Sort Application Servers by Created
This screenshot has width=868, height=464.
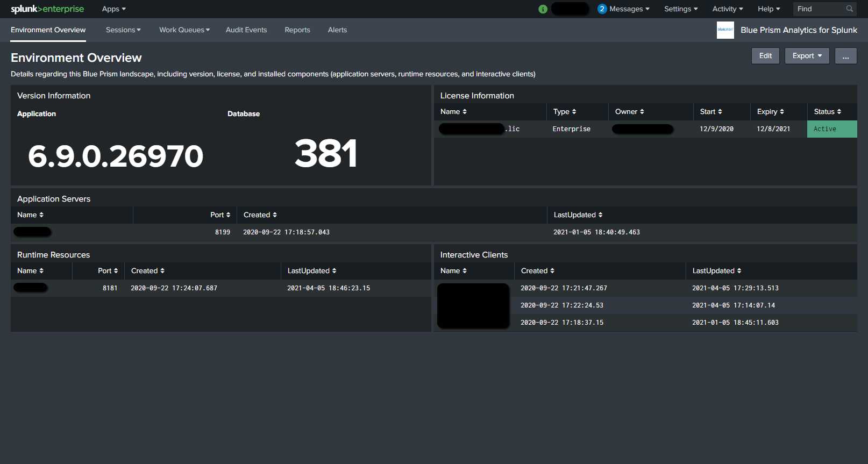point(260,215)
